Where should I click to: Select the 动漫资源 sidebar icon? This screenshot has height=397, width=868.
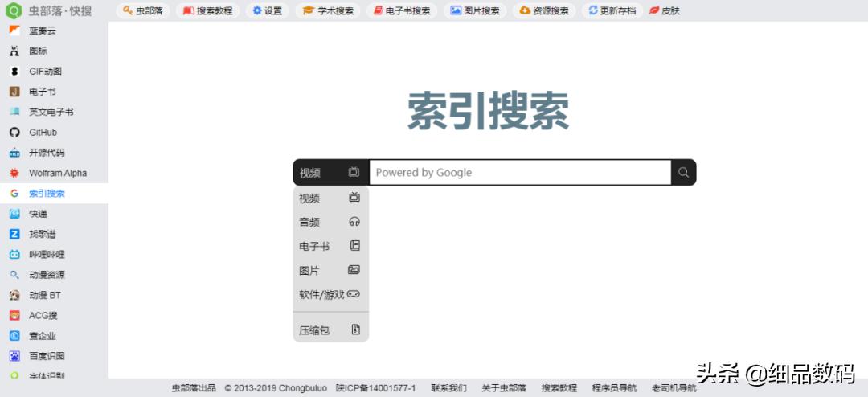tap(15, 275)
